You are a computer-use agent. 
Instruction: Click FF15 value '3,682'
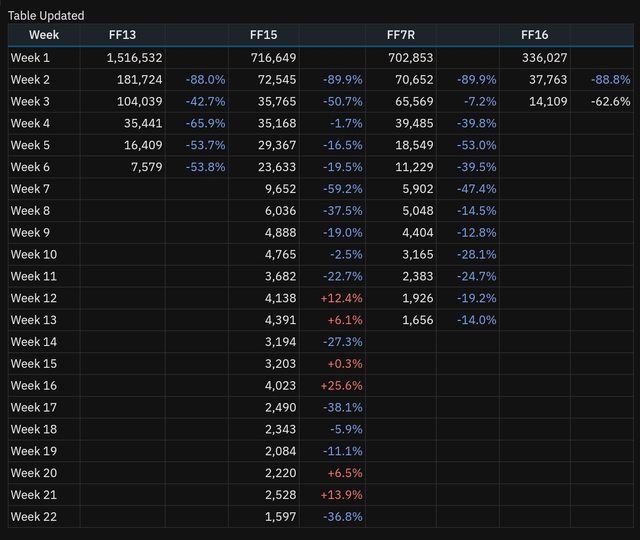coord(280,276)
